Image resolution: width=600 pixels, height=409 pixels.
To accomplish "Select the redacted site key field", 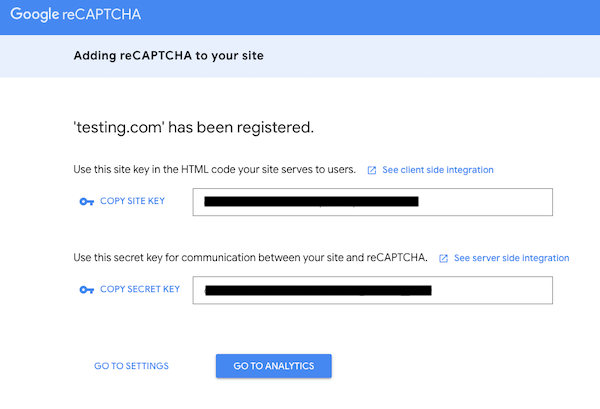I will pos(372,202).
